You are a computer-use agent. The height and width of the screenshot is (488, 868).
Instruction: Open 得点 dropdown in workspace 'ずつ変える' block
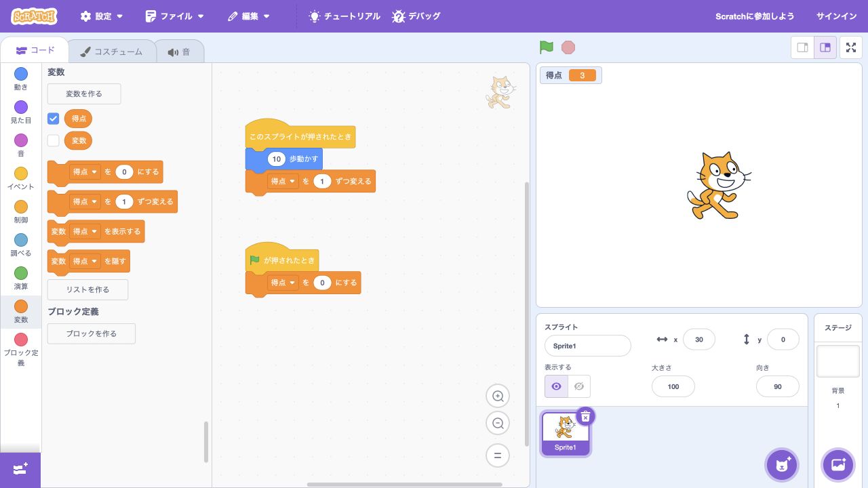(283, 181)
